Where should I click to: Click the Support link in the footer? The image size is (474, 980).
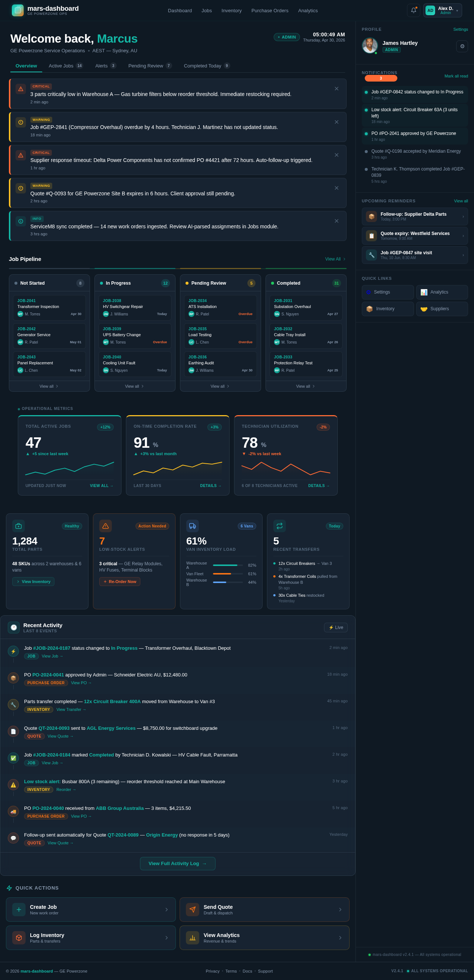tap(265, 971)
